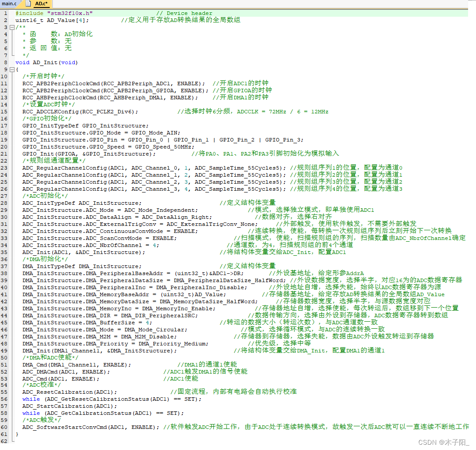Click the ADC_Channel_3 regular channel config line
This screenshot has width=476, height=450.
154,189
